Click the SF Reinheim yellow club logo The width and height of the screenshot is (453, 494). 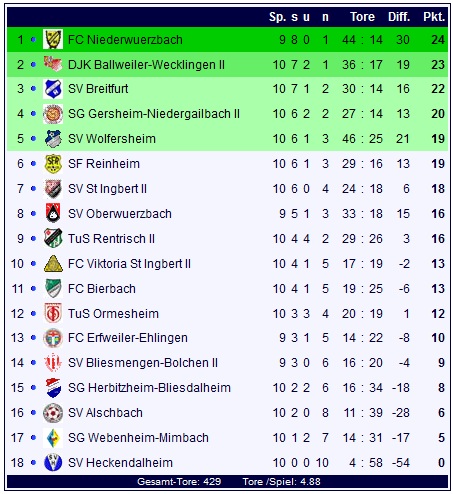[x=53, y=164]
